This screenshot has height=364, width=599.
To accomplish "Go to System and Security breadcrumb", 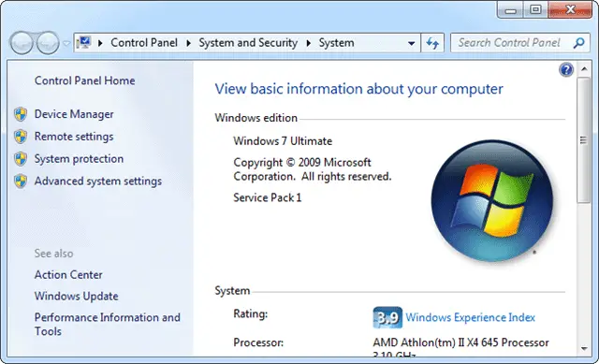I will 248,43.
